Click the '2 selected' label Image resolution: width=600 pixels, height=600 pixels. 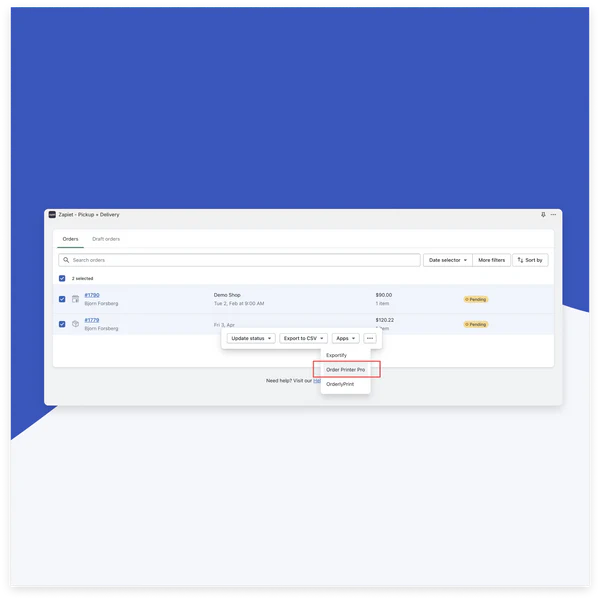[82, 279]
